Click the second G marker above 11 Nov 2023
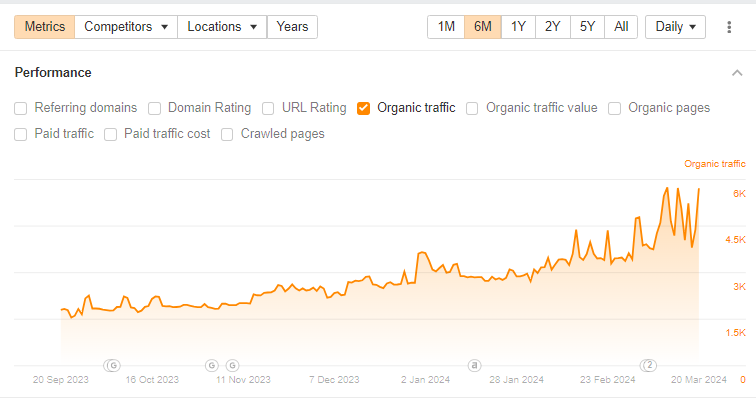The width and height of the screenshot is (756, 400). point(232,366)
